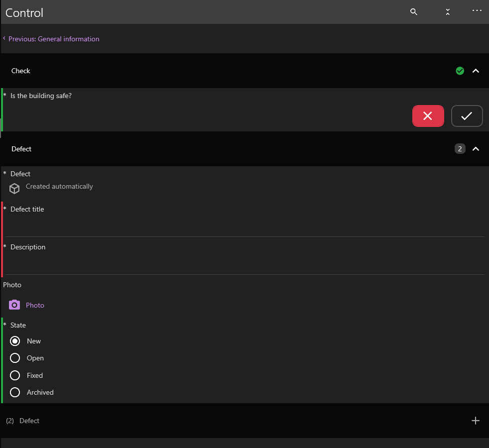Collapse the Defect section chevron

point(476,149)
